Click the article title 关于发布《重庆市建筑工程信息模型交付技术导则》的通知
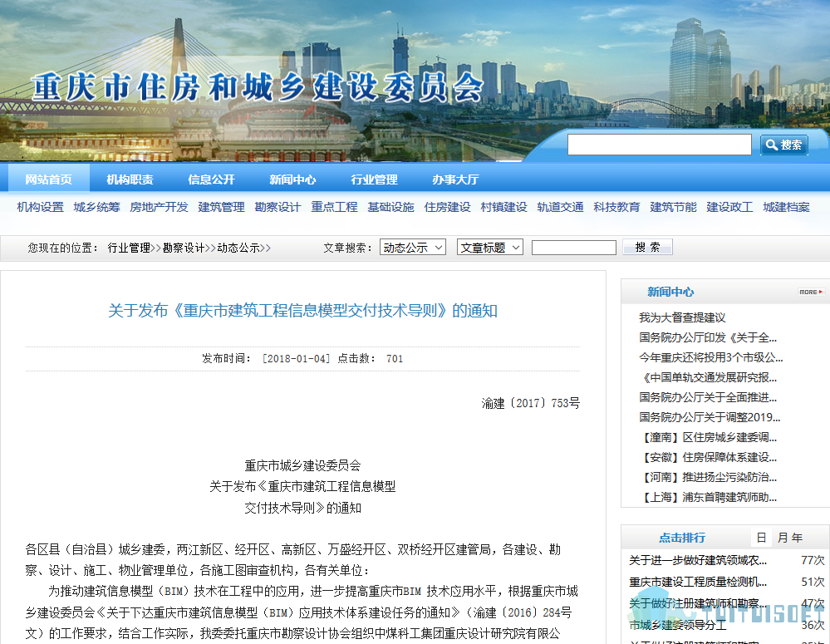 click(302, 310)
